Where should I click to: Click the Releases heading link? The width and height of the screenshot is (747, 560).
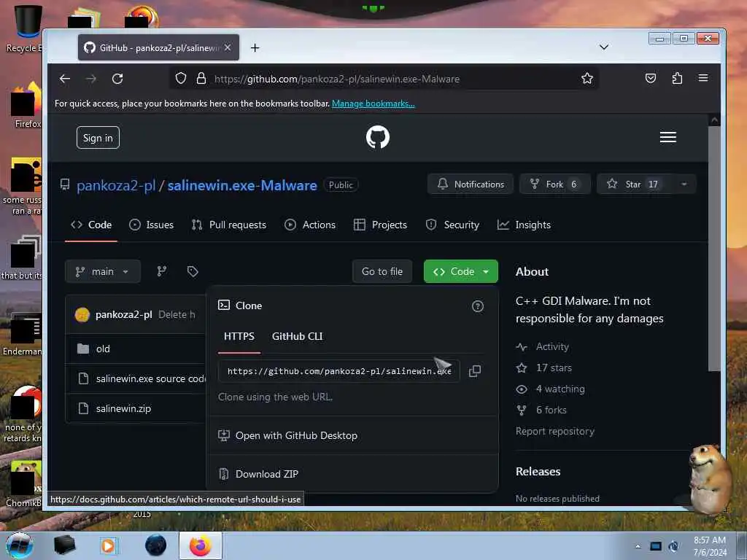538,472
